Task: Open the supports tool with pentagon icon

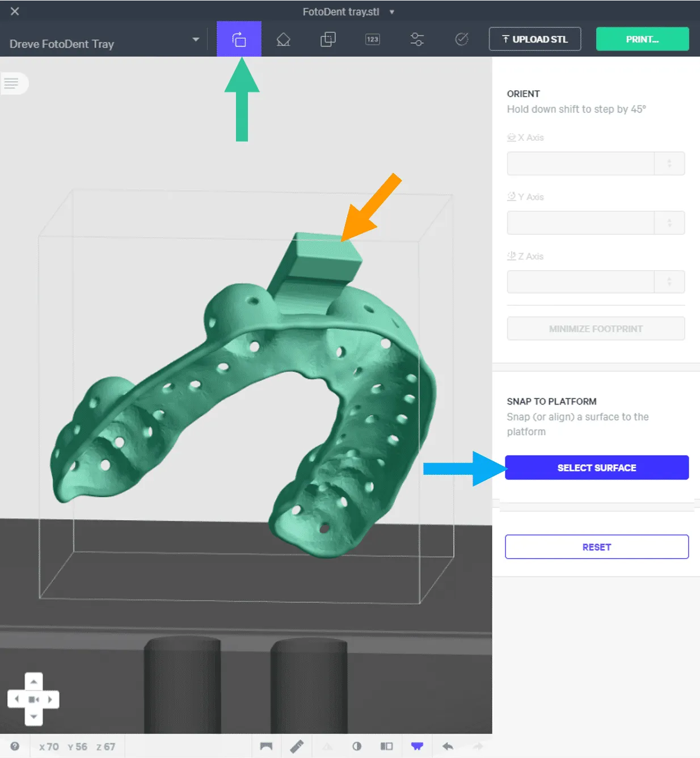Action: coord(283,39)
